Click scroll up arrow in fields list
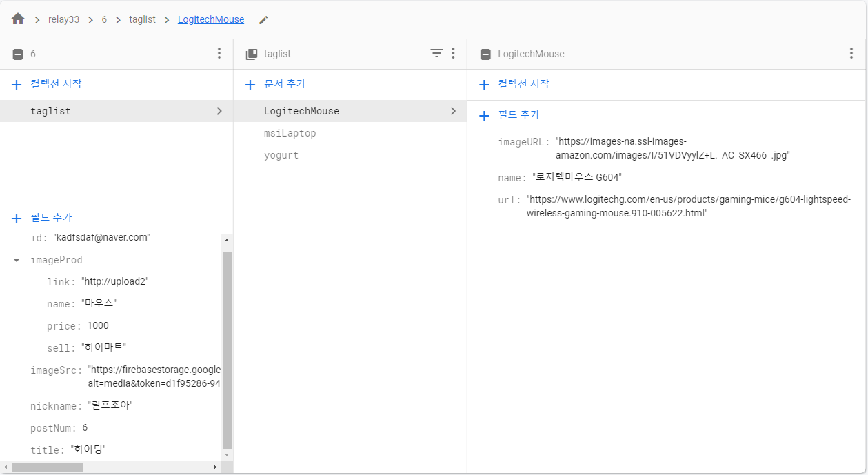The width and height of the screenshot is (868, 475). pos(227,240)
